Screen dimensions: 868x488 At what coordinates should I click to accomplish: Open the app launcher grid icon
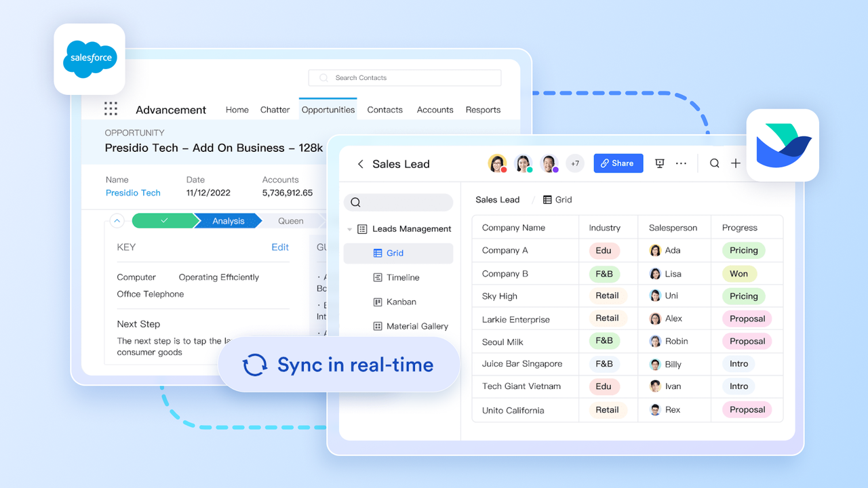pyautogui.click(x=111, y=109)
